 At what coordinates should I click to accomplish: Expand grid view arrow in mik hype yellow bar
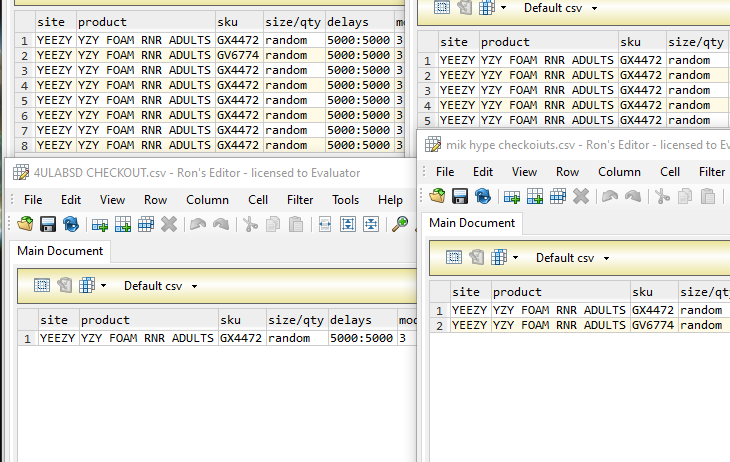tap(515, 258)
